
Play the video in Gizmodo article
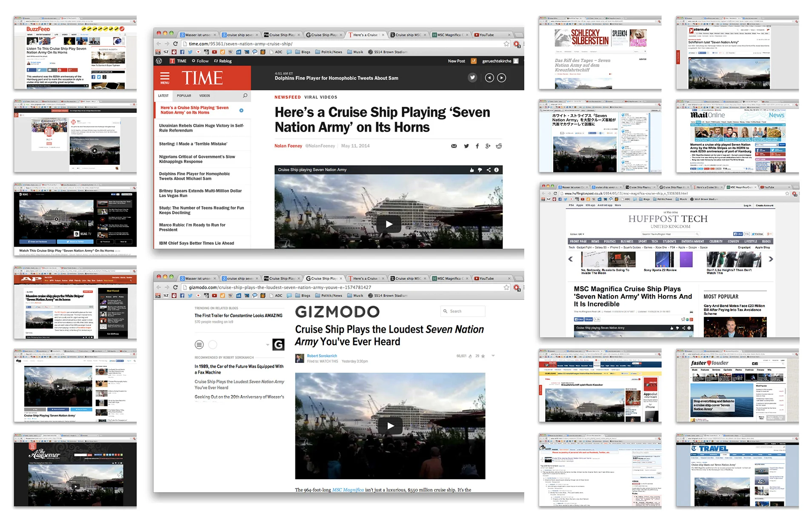tap(390, 425)
